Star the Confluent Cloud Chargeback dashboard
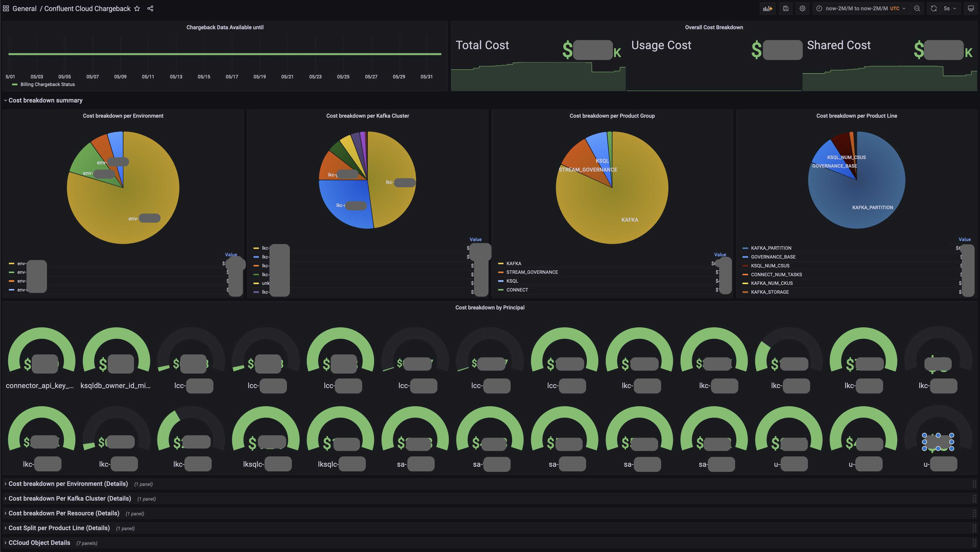Screen dimensions: 980x552 coord(137,8)
